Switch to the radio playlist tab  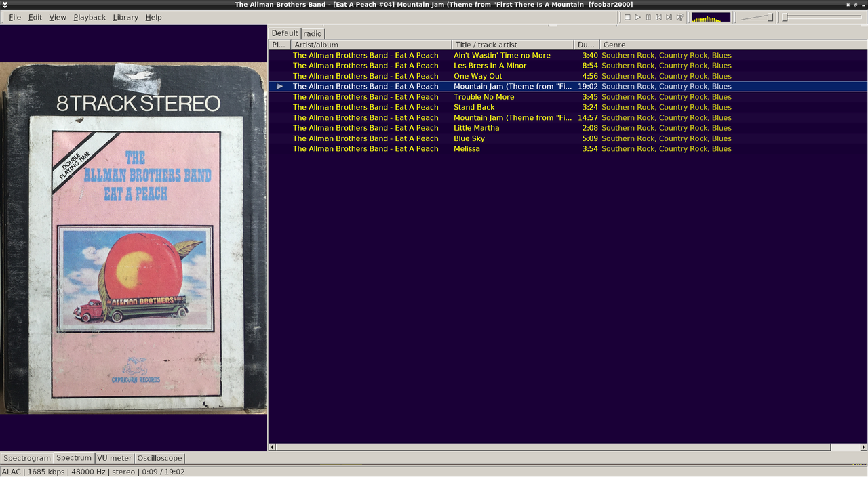point(313,33)
